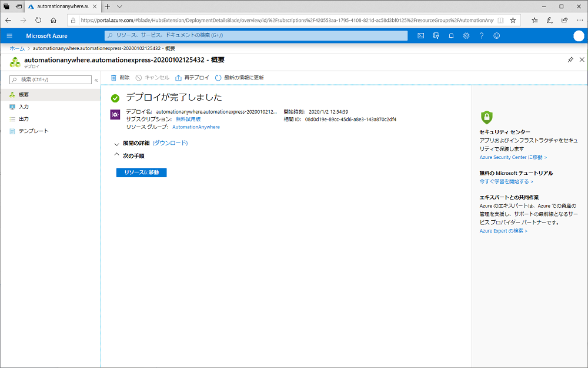Click the (ダウンロード) link
The height and width of the screenshot is (368, 588).
[x=171, y=143]
